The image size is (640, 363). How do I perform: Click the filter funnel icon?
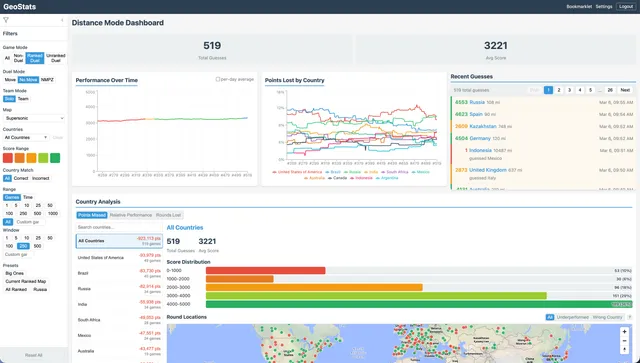6,20
